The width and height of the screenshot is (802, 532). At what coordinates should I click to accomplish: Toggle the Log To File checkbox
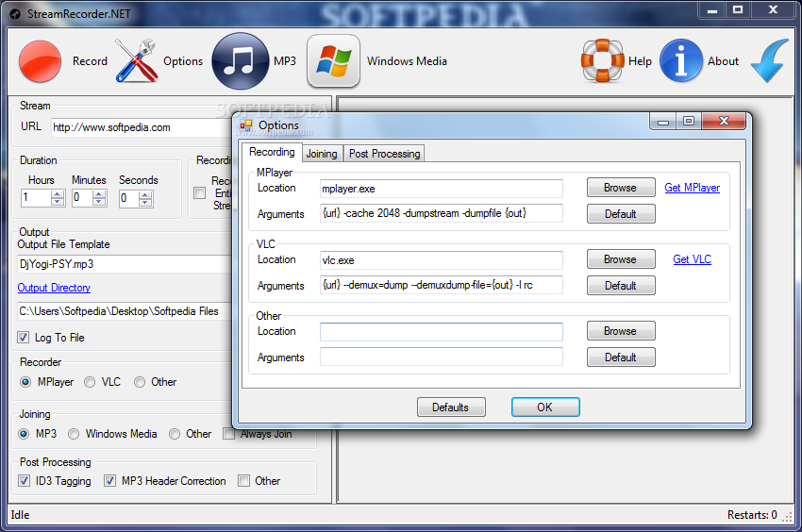(x=23, y=337)
